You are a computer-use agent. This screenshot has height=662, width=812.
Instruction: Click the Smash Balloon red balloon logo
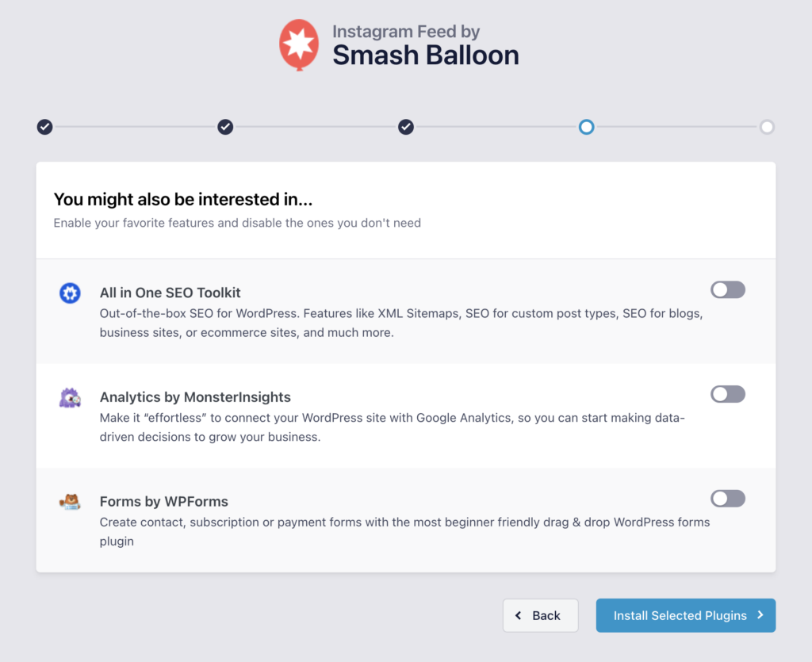pyautogui.click(x=298, y=44)
